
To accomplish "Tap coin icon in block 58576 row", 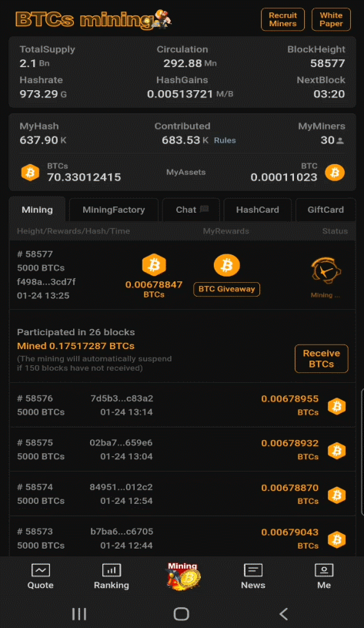I will [x=337, y=406].
